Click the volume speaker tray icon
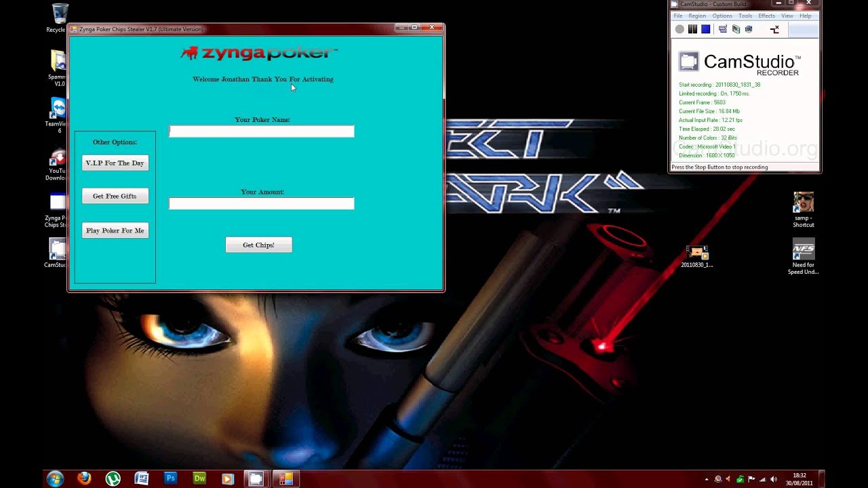The height and width of the screenshot is (488, 868). 774,479
